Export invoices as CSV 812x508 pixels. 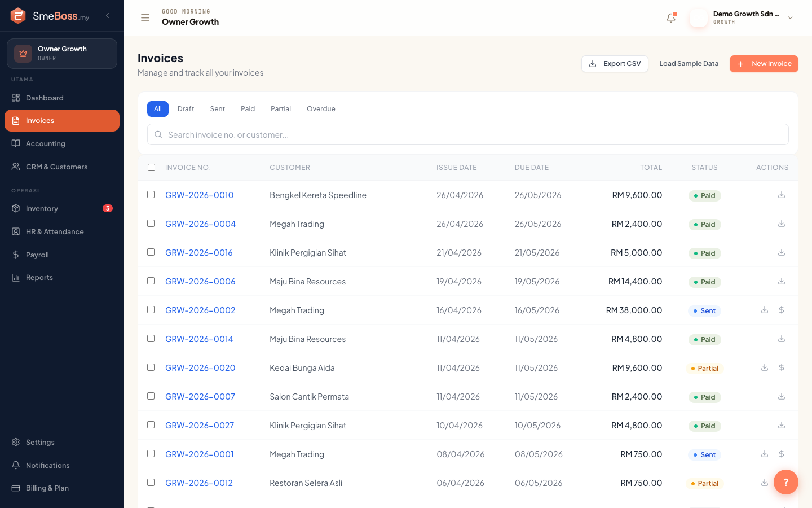615,64
